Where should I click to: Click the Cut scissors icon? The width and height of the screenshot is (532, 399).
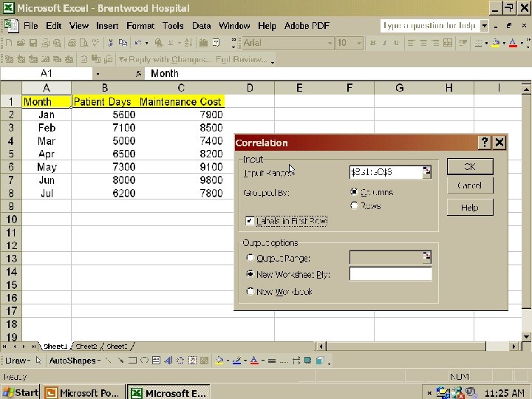coord(110,43)
